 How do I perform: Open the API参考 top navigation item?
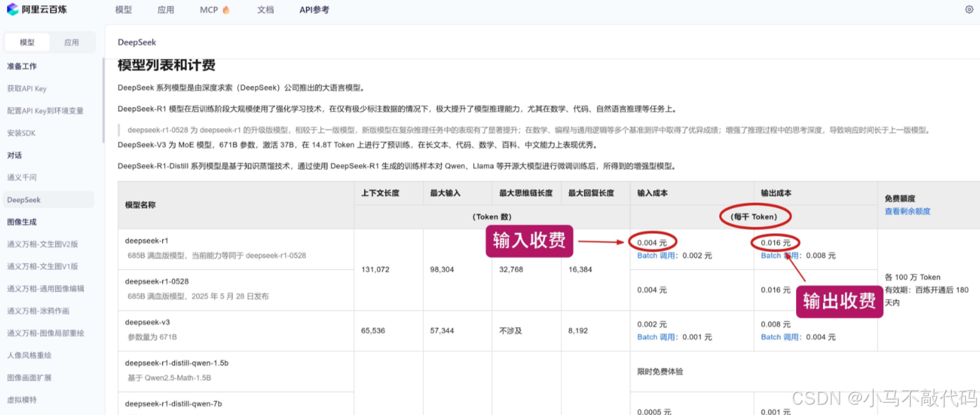click(x=314, y=10)
